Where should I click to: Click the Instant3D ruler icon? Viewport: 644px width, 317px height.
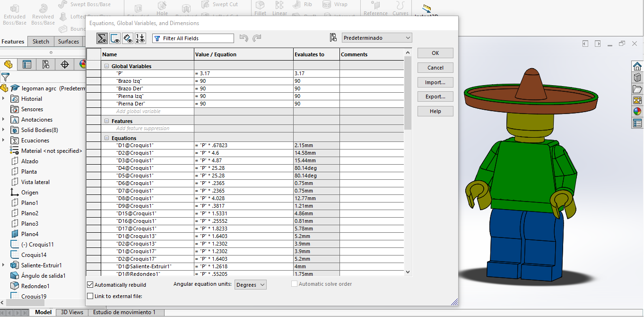click(426, 9)
